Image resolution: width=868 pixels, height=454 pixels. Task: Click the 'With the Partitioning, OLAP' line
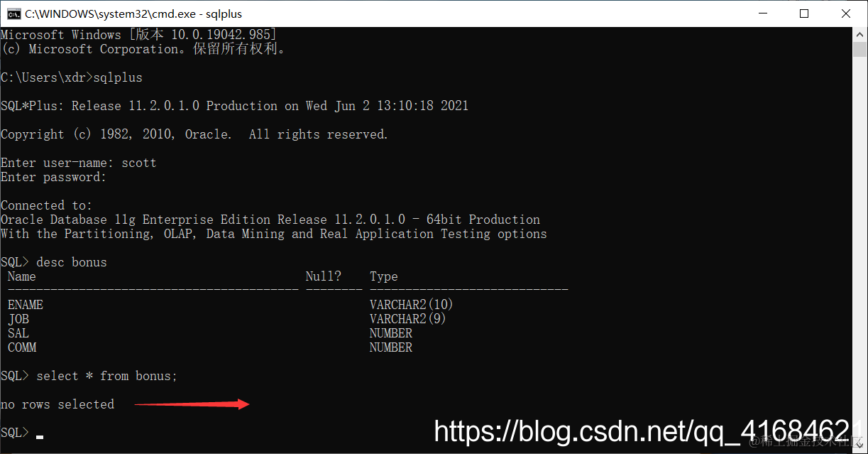pyautogui.click(x=274, y=234)
